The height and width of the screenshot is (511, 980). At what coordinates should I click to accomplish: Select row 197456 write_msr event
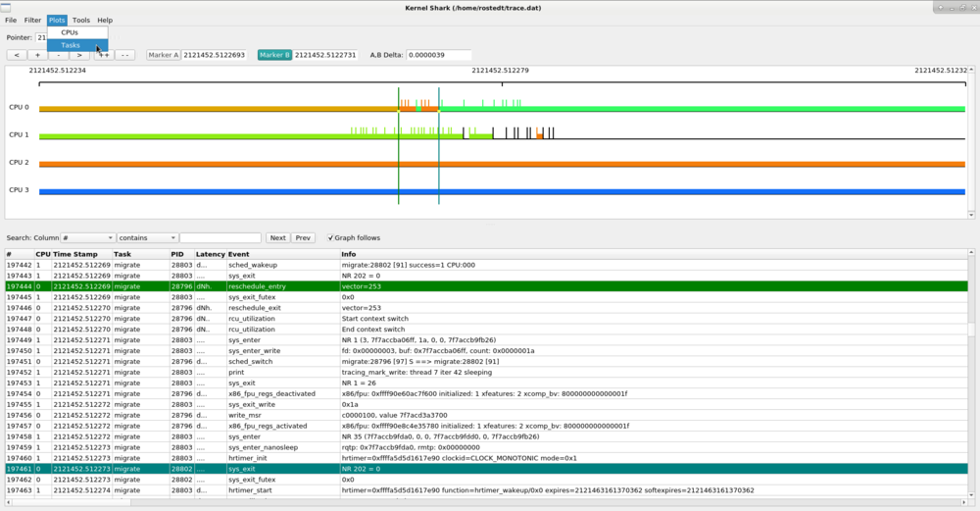[486, 415]
